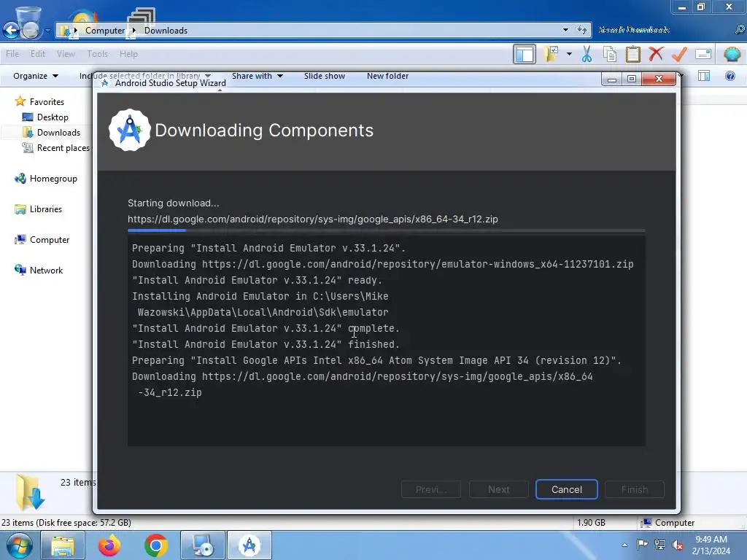Click the Downloads folder details pane icon

point(30,492)
